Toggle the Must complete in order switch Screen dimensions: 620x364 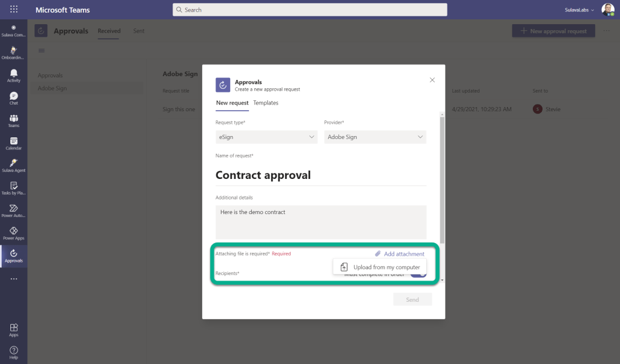pyautogui.click(x=418, y=274)
